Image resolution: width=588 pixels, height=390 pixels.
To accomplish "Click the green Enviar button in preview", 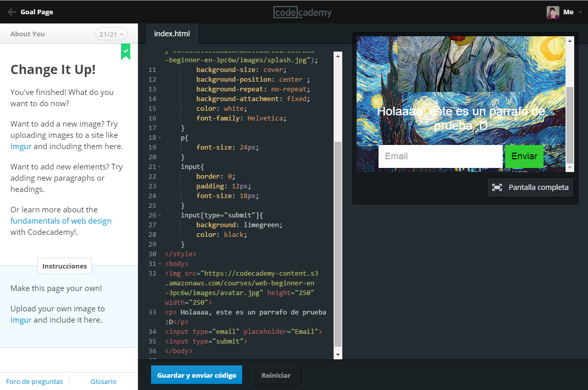I will pos(524,156).
